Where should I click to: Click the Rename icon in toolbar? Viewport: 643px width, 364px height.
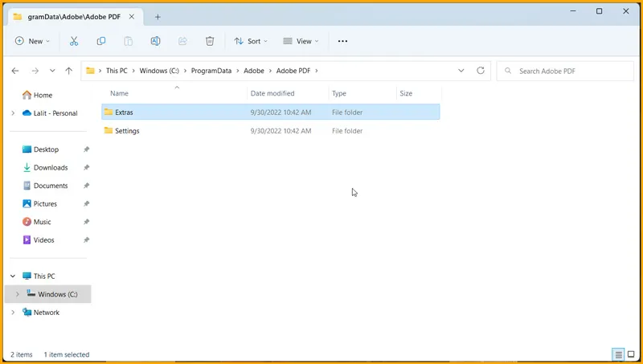coord(156,41)
